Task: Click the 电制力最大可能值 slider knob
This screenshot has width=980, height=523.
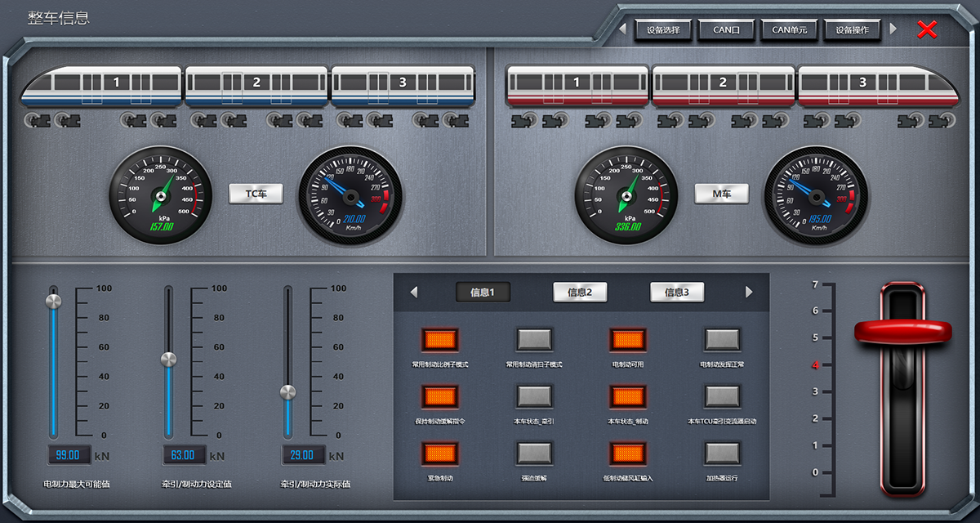Action: click(54, 301)
